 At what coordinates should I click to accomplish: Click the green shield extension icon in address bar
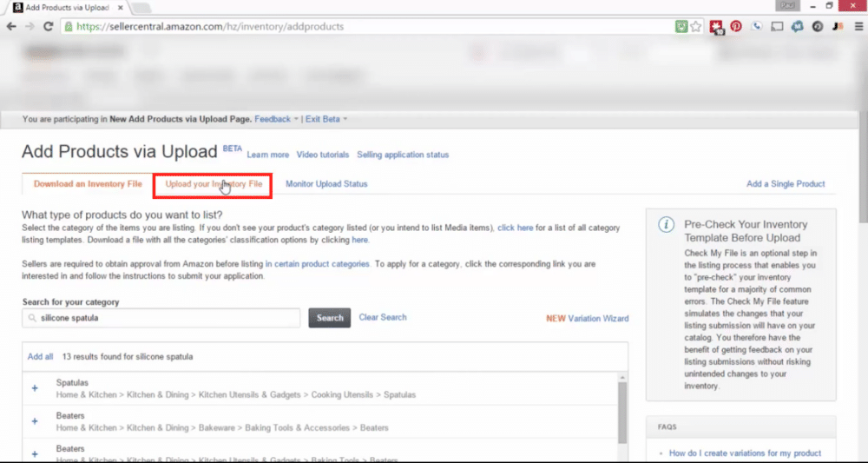point(681,27)
